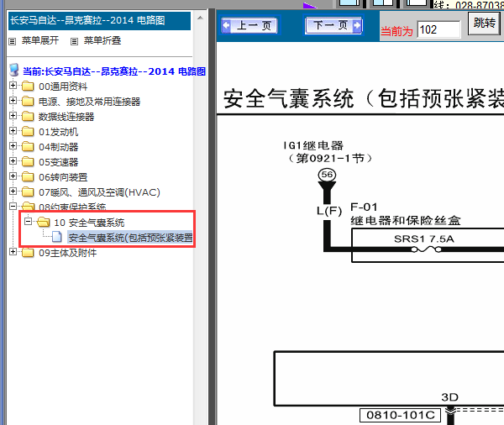
Task: Click the right arrow icon on 下一页
Action: (357, 25)
